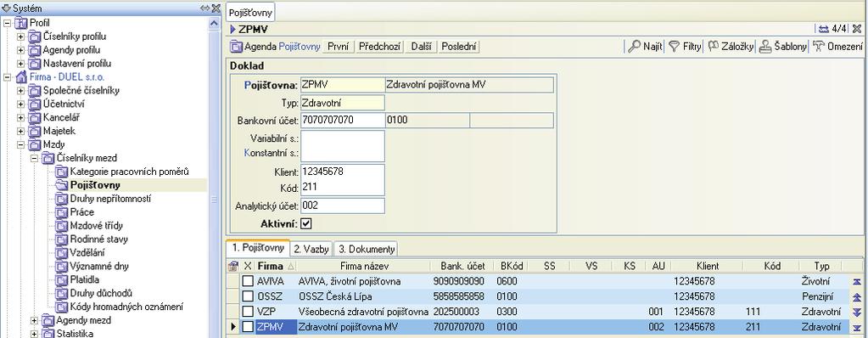Collapse the Profil tree node
Screen dimensions: 868x338
tap(7, 23)
